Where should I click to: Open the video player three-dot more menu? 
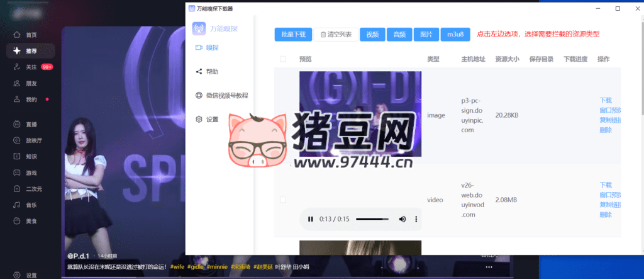(416, 219)
